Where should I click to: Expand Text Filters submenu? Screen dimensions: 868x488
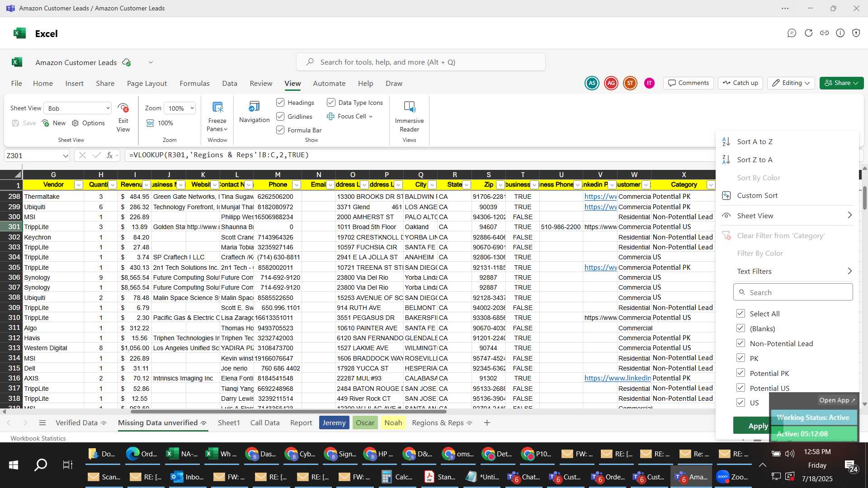pyautogui.click(x=793, y=271)
